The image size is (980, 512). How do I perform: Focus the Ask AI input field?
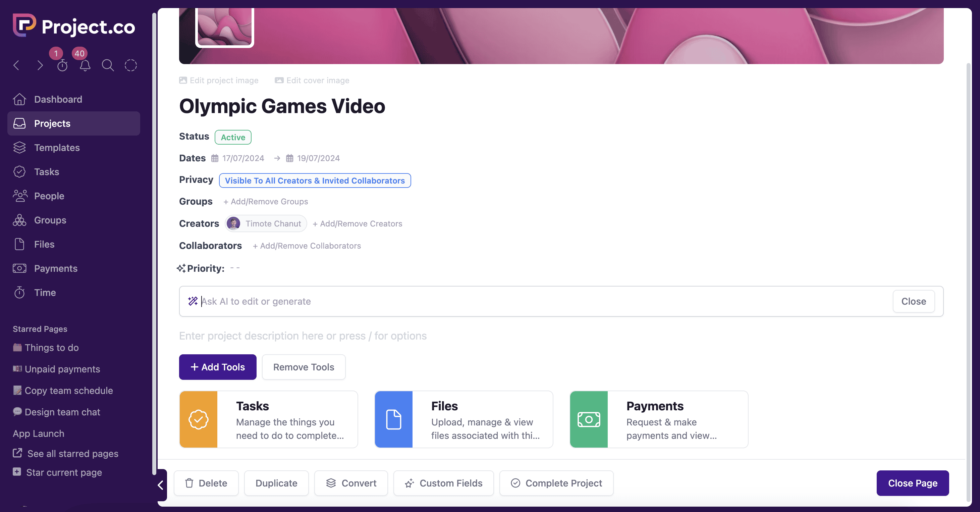(533, 301)
